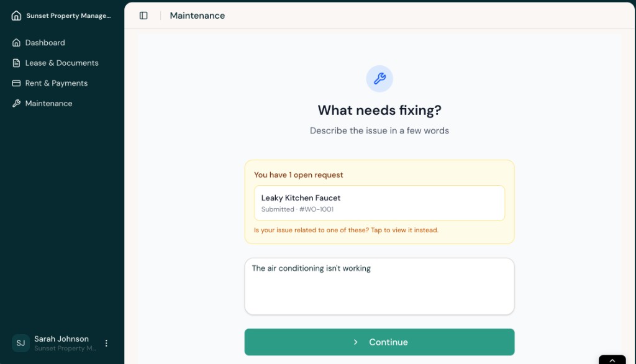Click the credit card icon for Rent & Payments
Viewport: 636px width, 364px height.
point(14,83)
